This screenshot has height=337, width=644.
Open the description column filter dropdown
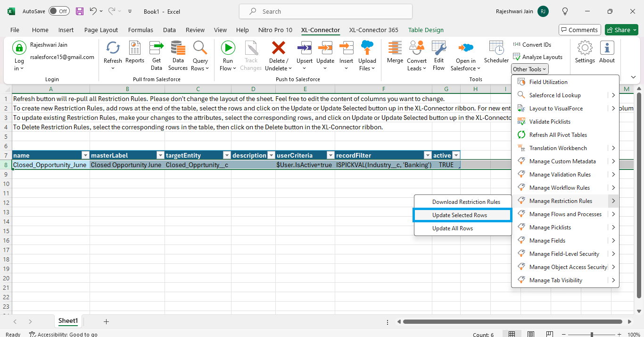coord(271,155)
